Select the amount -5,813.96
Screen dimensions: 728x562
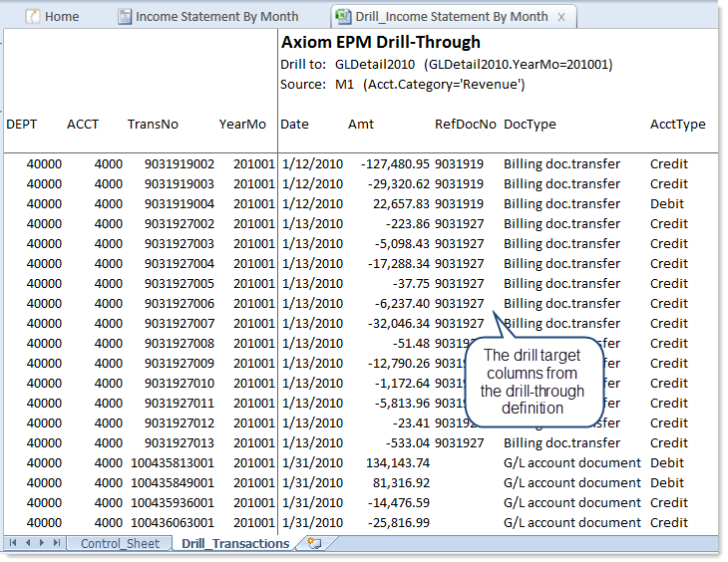click(402, 404)
